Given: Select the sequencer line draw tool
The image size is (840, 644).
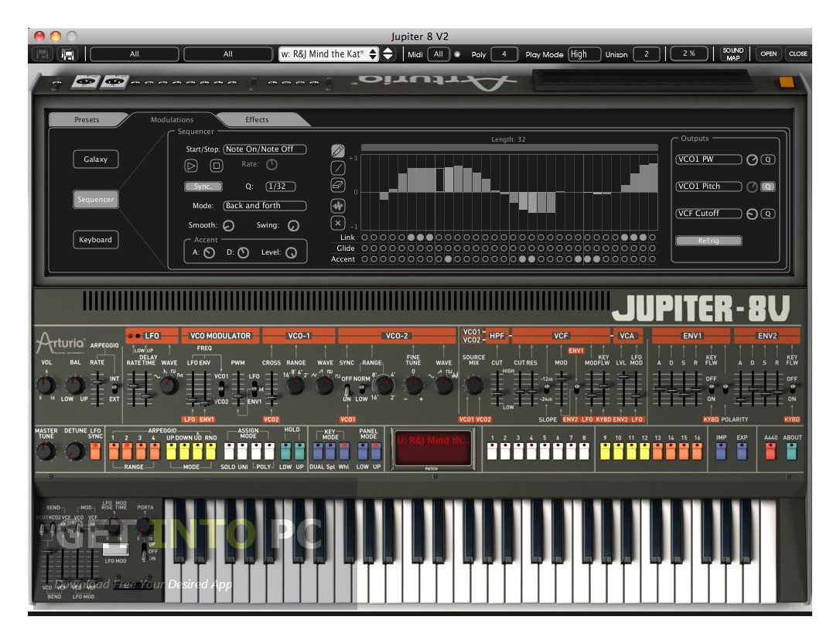Looking at the screenshot, I should coord(337,169).
